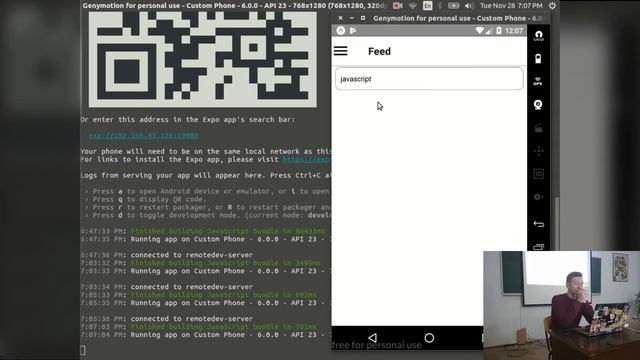Viewport: 640px width, 360px height.
Task: Click the webcam video overlay of presenter
Action: [562, 305]
